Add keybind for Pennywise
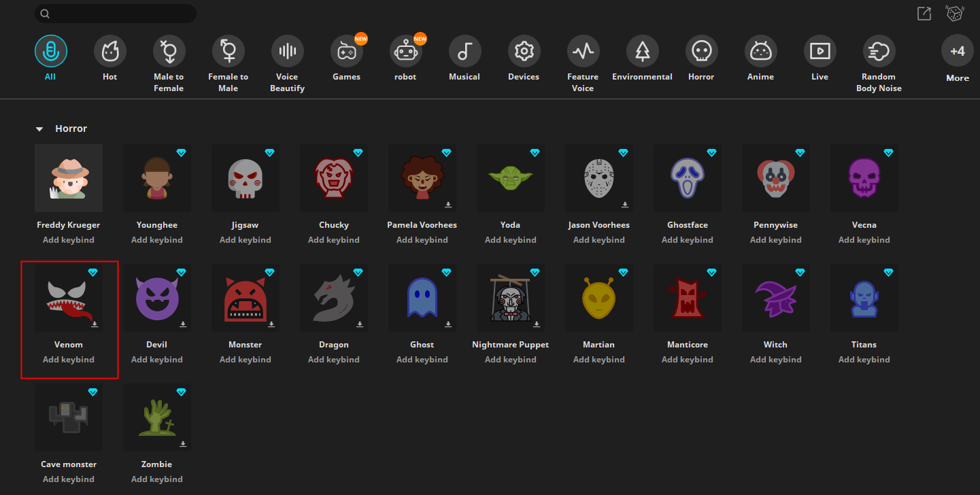980x495 pixels. coord(776,240)
